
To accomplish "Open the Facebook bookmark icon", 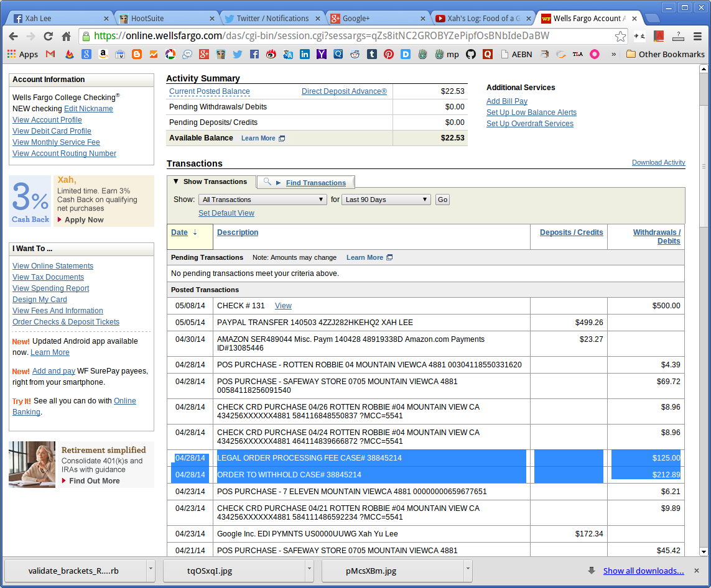I will tap(254, 54).
